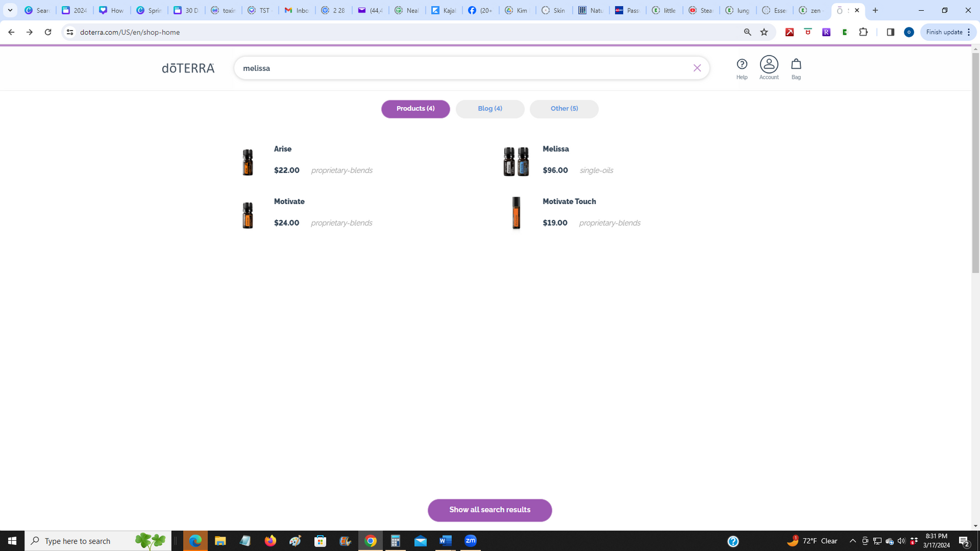
Task: Open the Motivate Touch product link
Action: [x=569, y=202]
